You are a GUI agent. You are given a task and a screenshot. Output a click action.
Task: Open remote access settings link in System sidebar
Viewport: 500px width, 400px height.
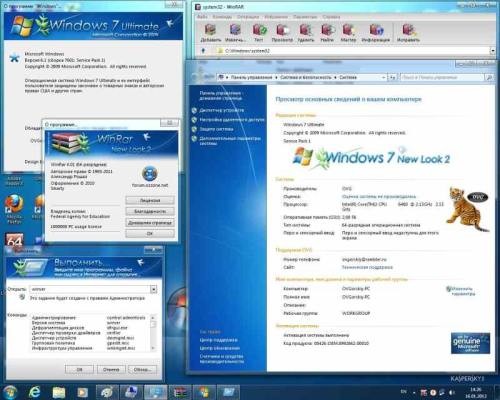[232, 119]
